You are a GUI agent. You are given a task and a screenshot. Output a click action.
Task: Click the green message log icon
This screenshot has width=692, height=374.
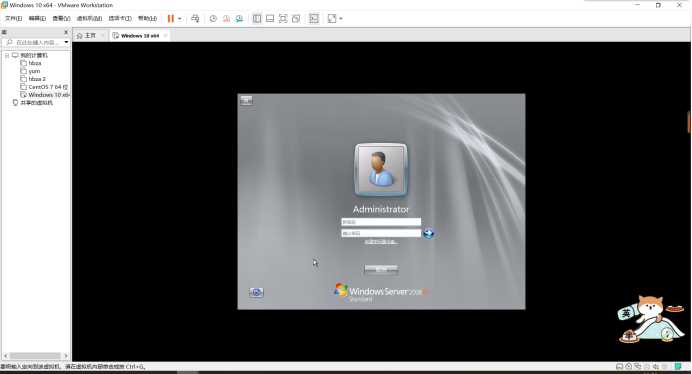(677, 366)
